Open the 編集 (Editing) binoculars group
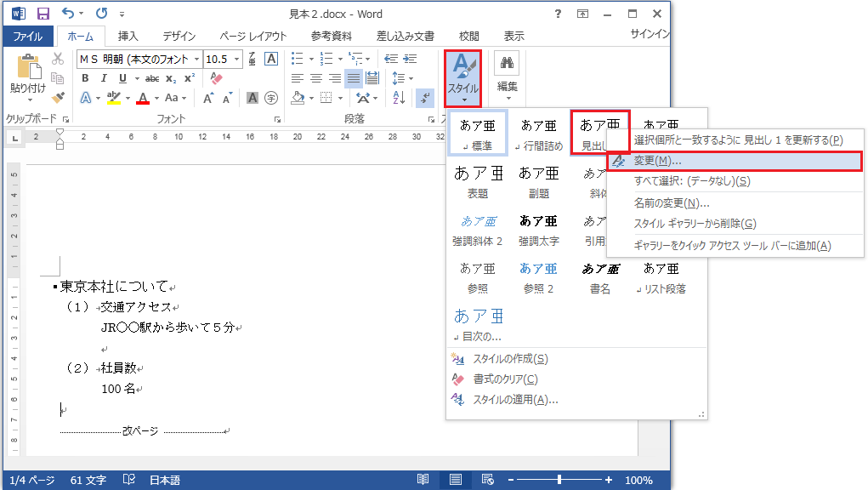Image resolution: width=868 pixels, height=490 pixels. click(x=507, y=72)
